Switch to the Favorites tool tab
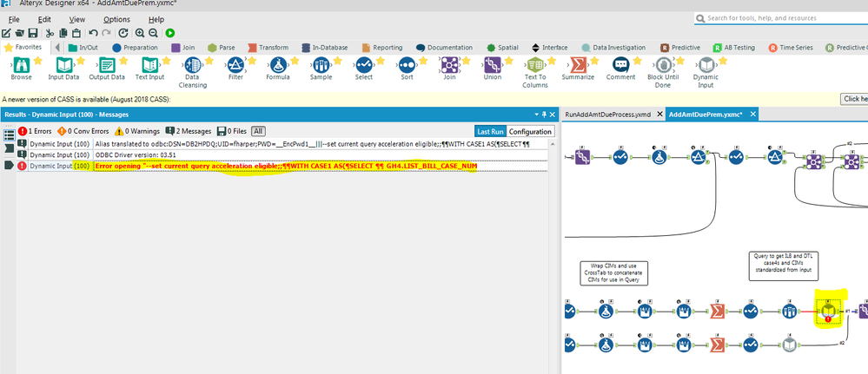 coord(25,47)
